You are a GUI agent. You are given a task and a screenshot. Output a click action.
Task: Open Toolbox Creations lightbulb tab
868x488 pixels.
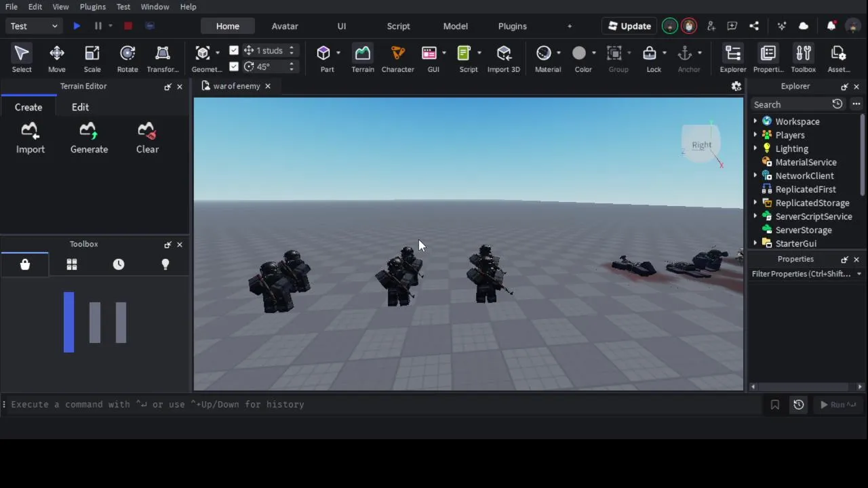coord(165,264)
